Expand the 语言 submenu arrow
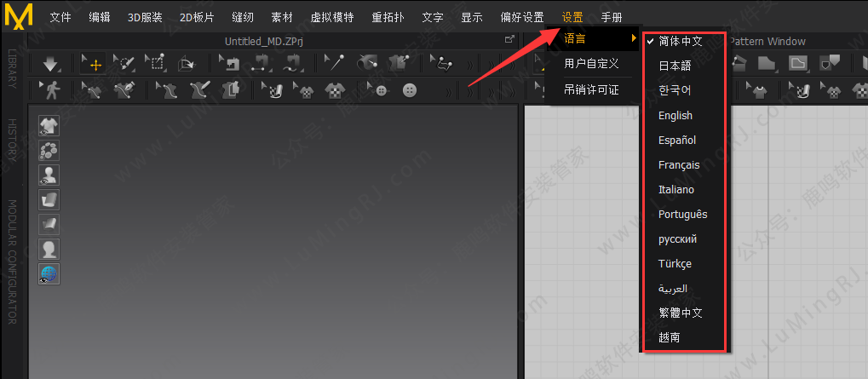The width and height of the screenshot is (868, 379). (x=633, y=39)
